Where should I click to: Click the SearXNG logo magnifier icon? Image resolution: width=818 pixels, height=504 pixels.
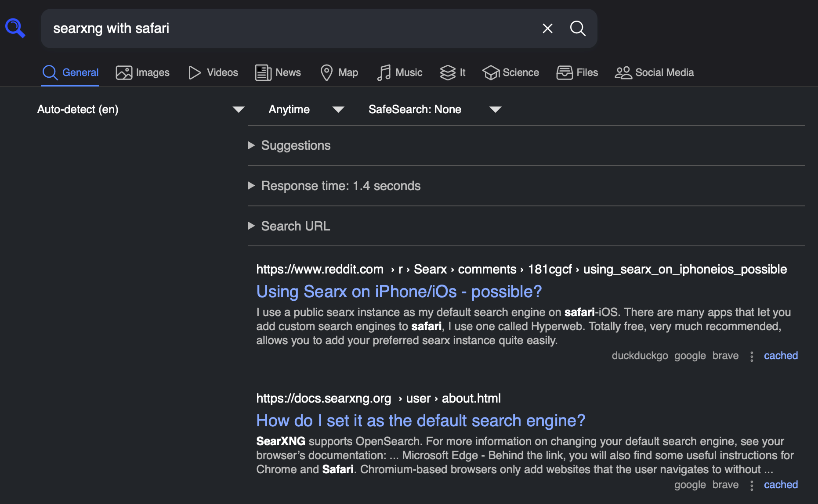15,28
